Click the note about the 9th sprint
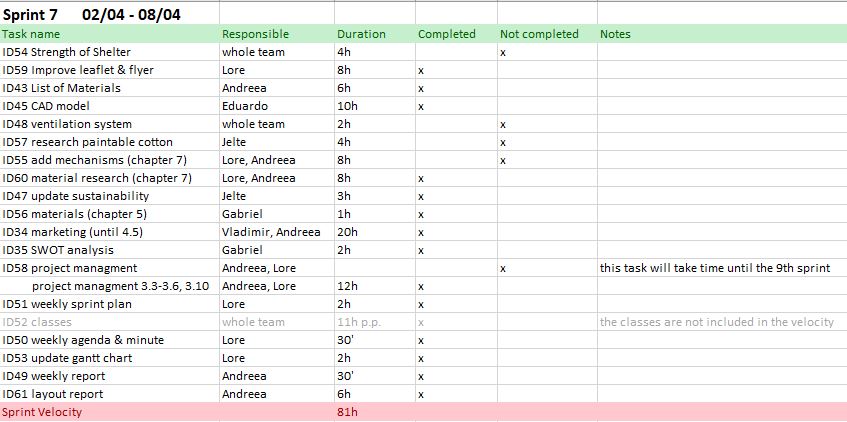The image size is (847, 422). click(715, 268)
